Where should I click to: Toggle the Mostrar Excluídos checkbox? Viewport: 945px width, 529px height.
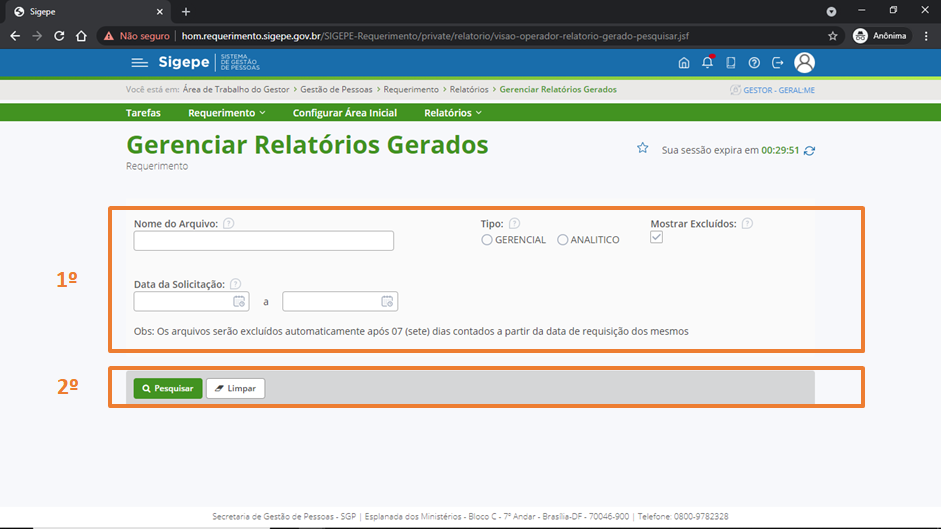(656, 237)
